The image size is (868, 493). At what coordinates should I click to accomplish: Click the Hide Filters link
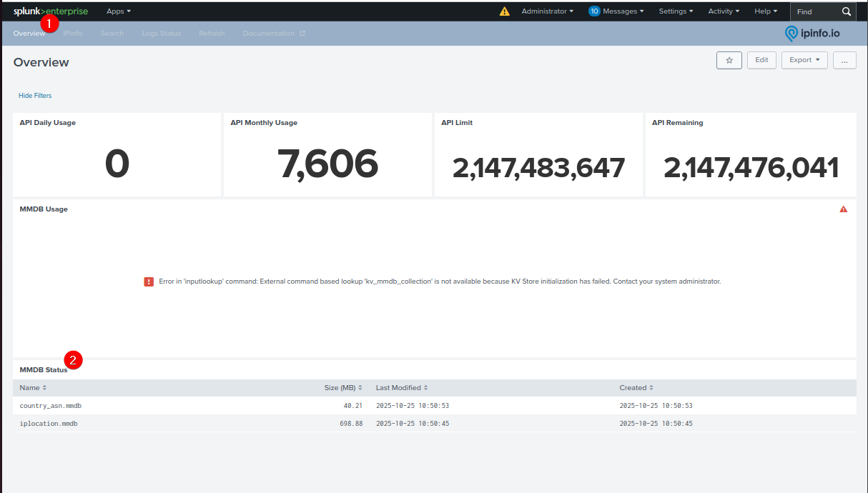(x=34, y=95)
